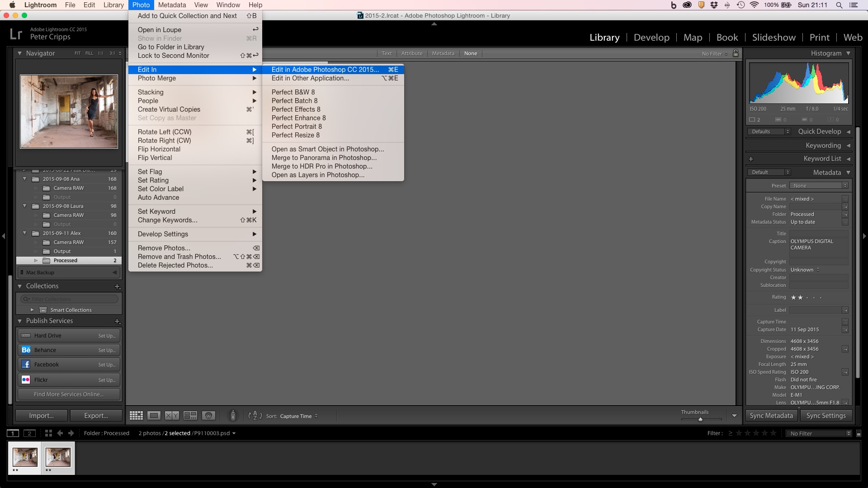
Task: Click the add keyword plus icon
Action: click(x=751, y=159)
